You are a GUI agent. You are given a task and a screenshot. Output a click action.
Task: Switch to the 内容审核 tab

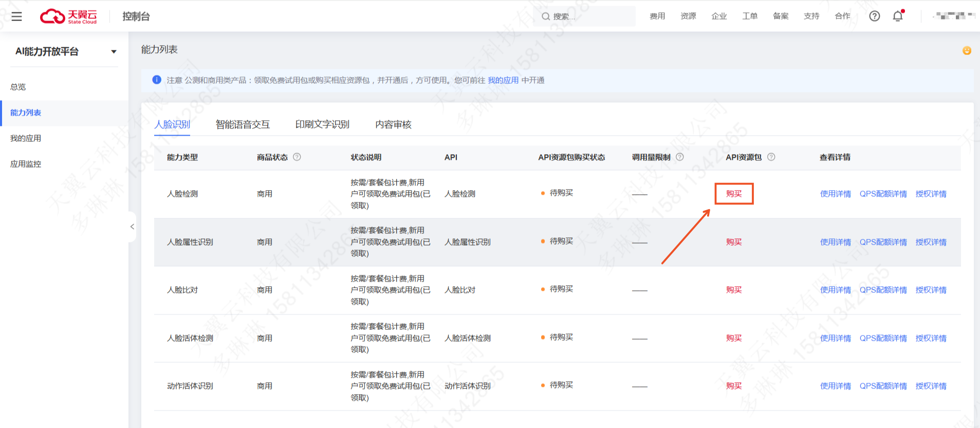tap(393, 124)
